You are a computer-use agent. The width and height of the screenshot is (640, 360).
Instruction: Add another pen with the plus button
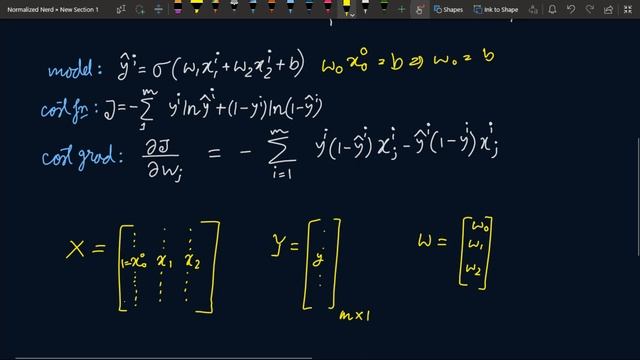(401, 9)
